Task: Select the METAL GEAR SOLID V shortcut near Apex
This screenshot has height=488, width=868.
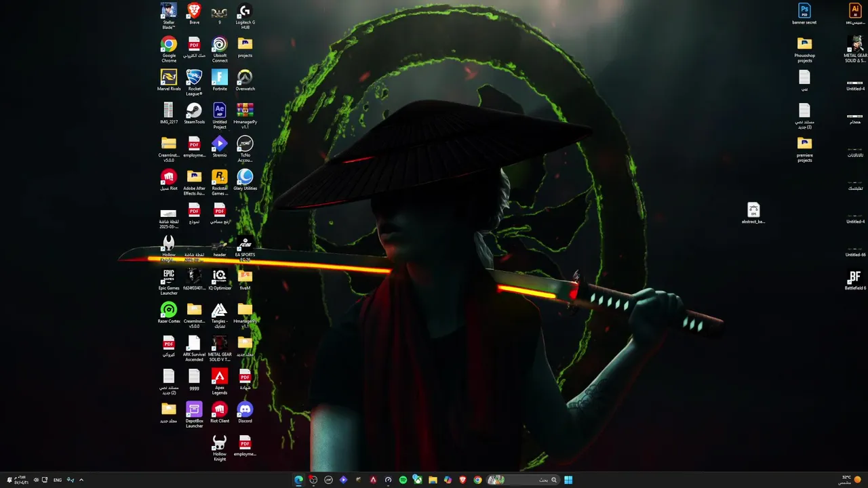Action: click(220, 348)
